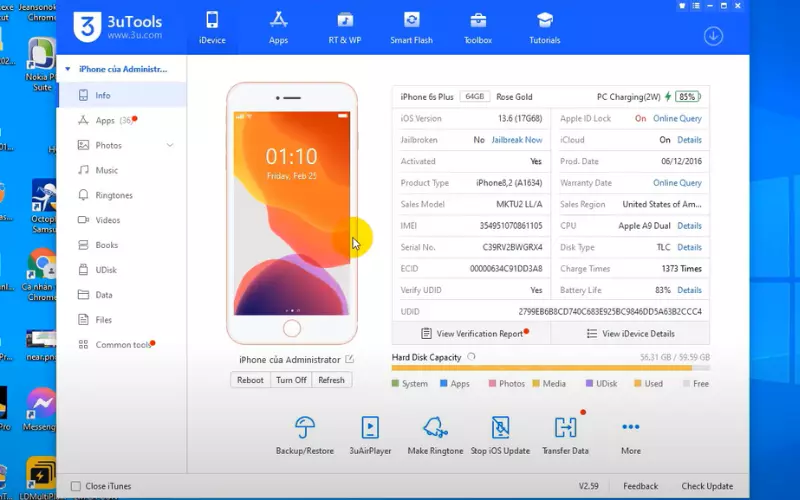Collapse the iPhone của Administrator device tree
This screenshot has height=500, width=800.
tap(67, 69)
